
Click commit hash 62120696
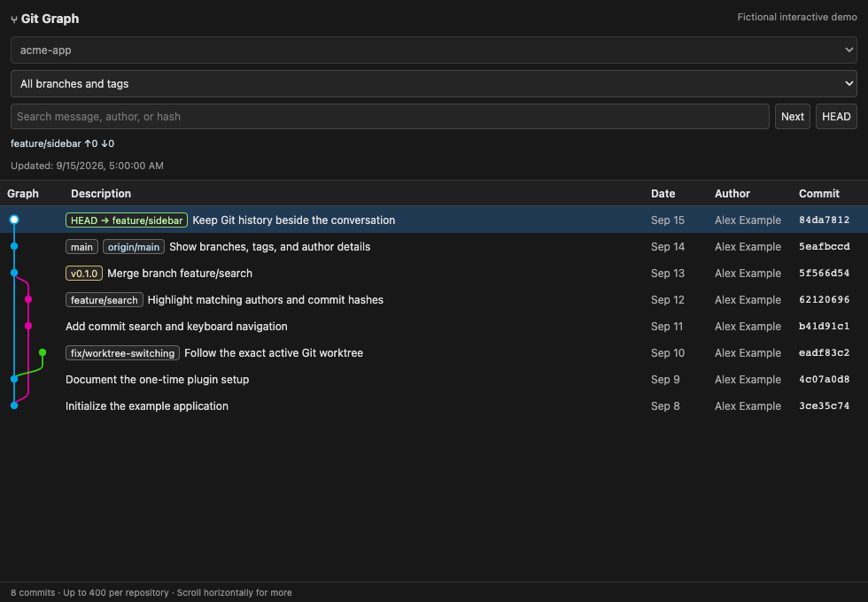point(824,300)
